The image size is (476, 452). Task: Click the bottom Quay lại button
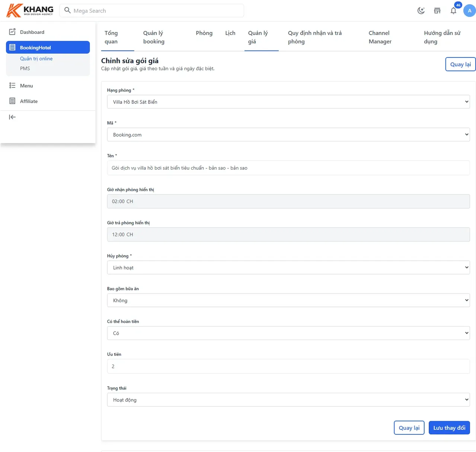pyautogui.click(x=409, y=428)
